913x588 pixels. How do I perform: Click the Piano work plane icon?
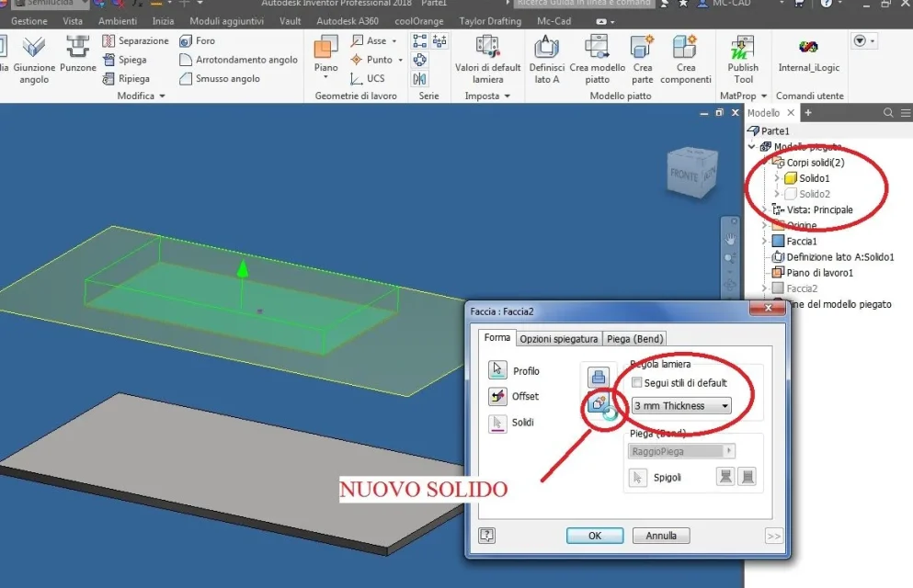325,47
